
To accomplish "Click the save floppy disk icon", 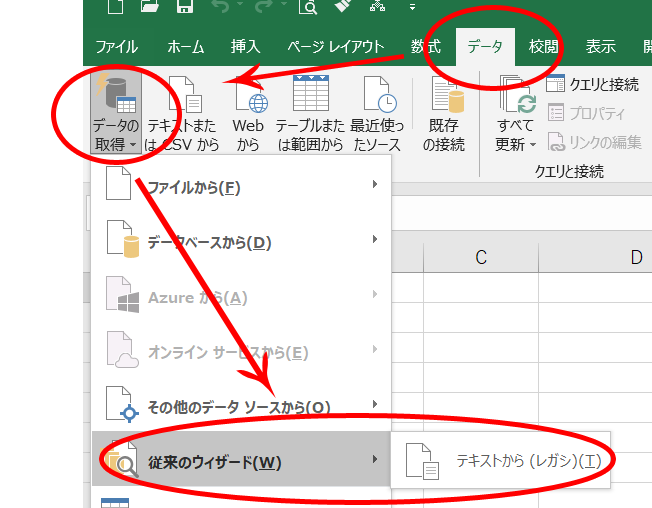I will coord(184,8).
